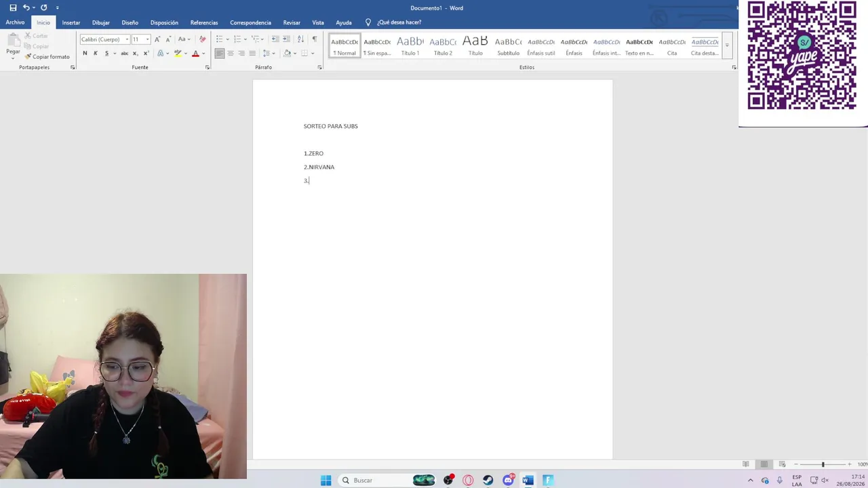Clear all formatting with the eraser icon

(202, 39)
